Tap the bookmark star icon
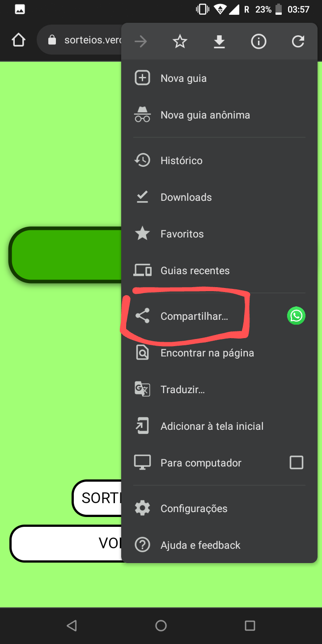The width and height of the screenshot is (322, 644). (x=180, y=42)
